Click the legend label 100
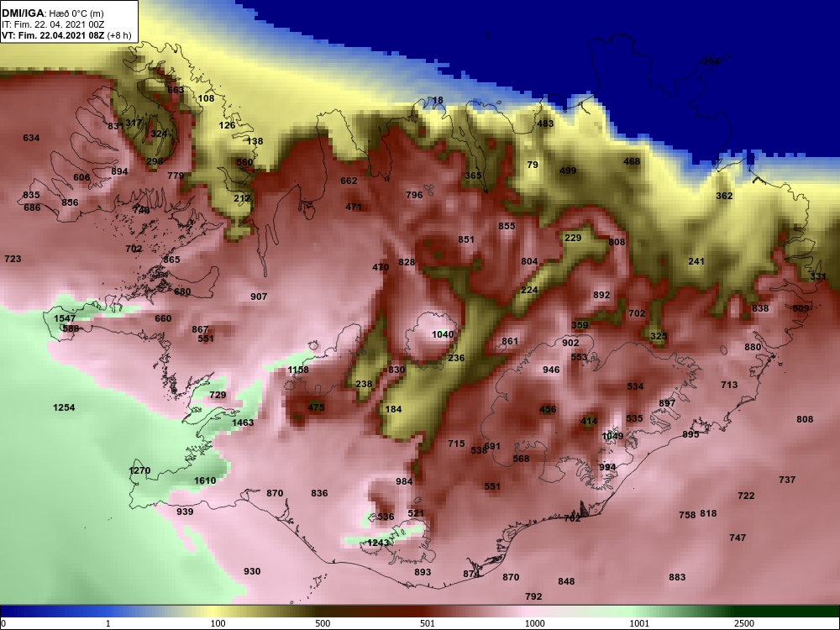840x630 pixels. pos(218,623)
